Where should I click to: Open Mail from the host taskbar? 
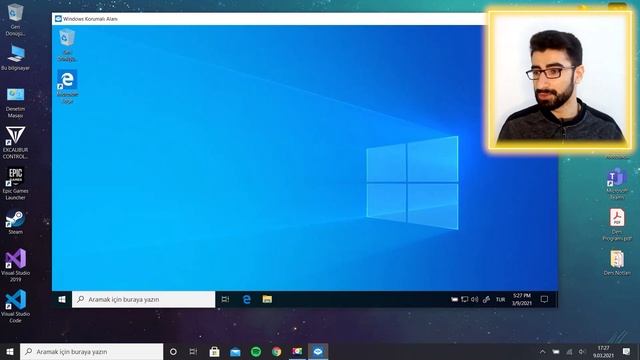[x=235, y=352]
